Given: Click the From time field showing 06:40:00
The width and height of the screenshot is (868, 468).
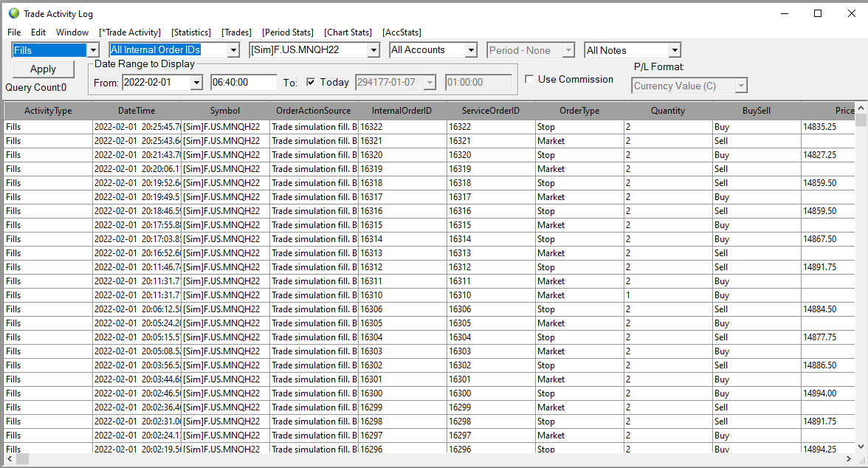Looking at the screenshot, I should point(244,83).
